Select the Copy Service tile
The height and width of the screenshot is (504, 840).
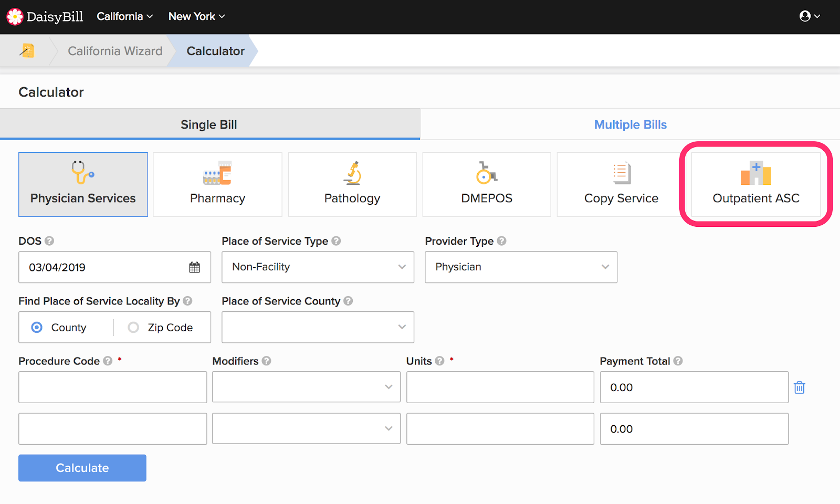pyautogui.click(x=621, y=184)
